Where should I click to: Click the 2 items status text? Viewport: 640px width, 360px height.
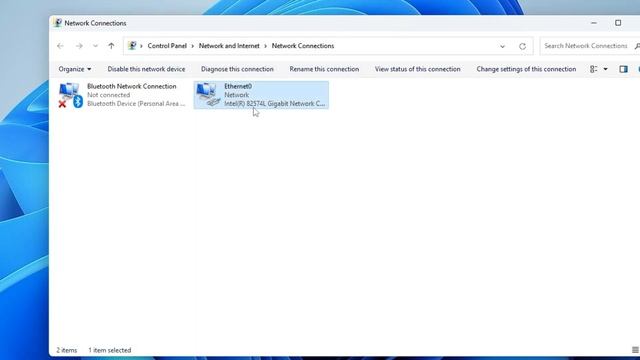click(67, 350)
